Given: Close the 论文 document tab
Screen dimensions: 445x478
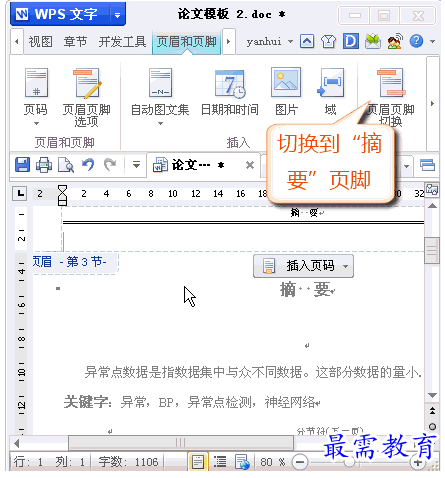Looking at the screenshot, I should point(250,165).
